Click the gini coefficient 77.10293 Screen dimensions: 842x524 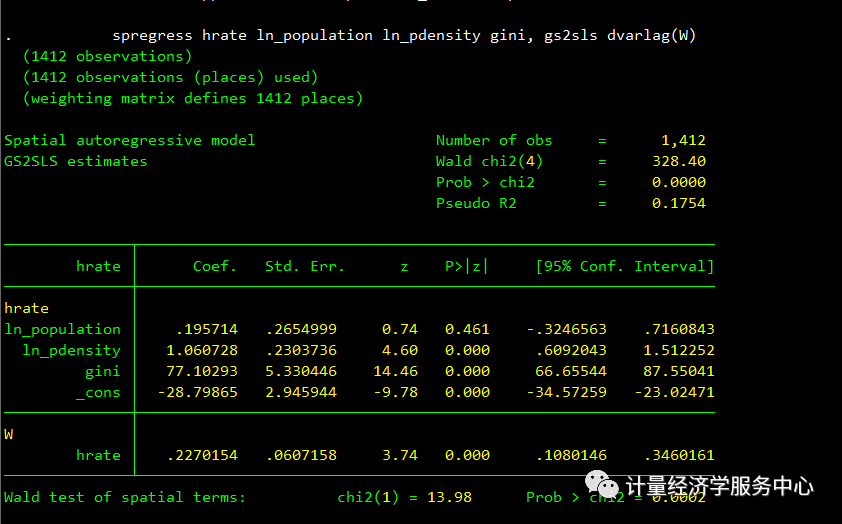tap(202, 371)
